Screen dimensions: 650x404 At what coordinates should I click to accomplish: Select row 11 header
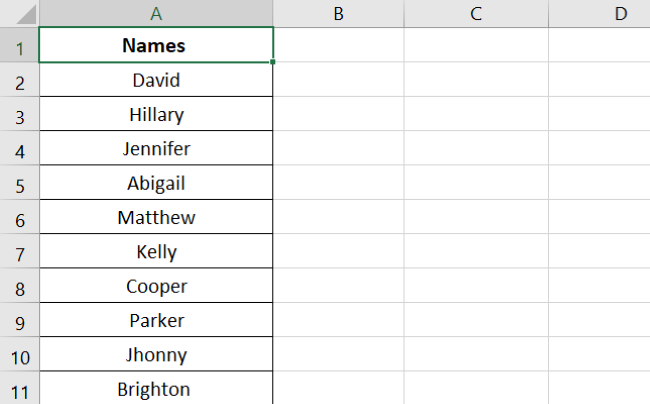[x=19, y=390]
